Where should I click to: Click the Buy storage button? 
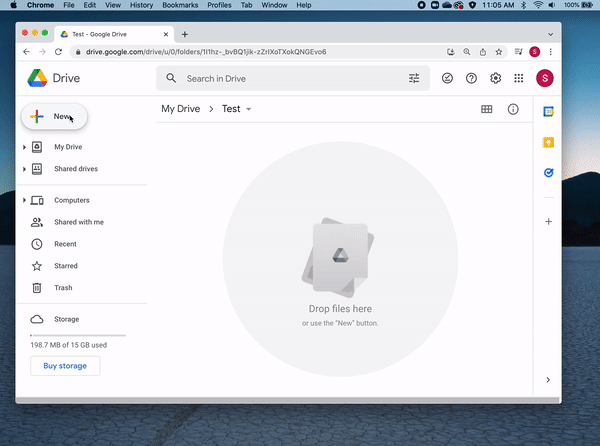(x=65, y=366)
